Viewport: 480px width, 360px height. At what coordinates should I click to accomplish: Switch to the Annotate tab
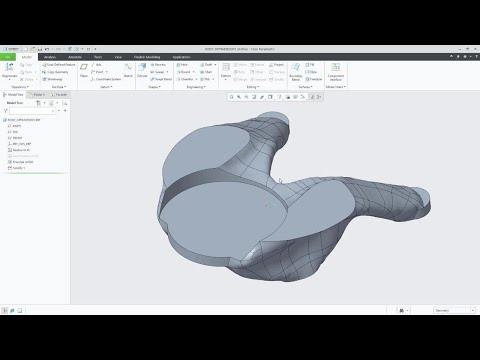[75, 57]
